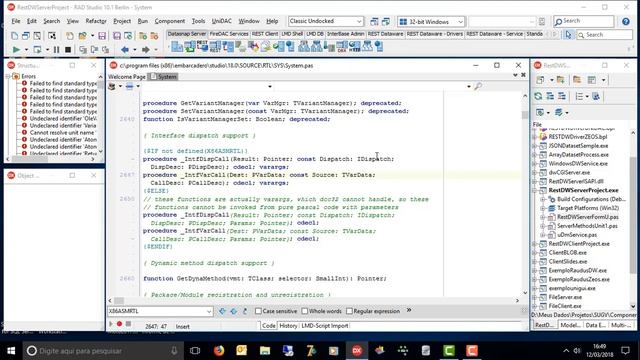Expand the Build Configurations node
Viewport: 640px width, 360px height.
(x=543, y=199)
